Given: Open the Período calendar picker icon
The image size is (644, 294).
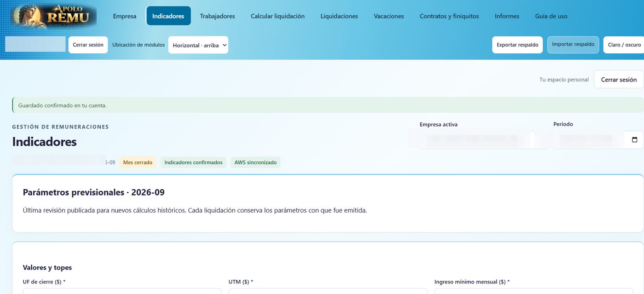Looking at the screenshot, I should pyautogui.click(x=635, y=140).
